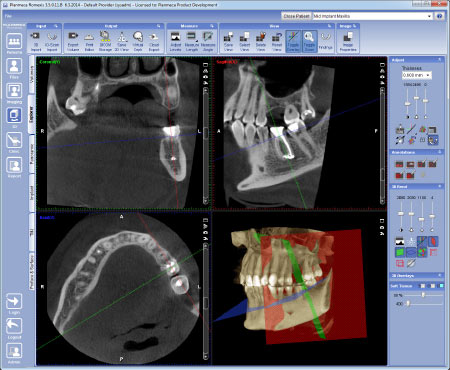
Task: Switch to the Panoramic vertical tab
Action: 32,154
